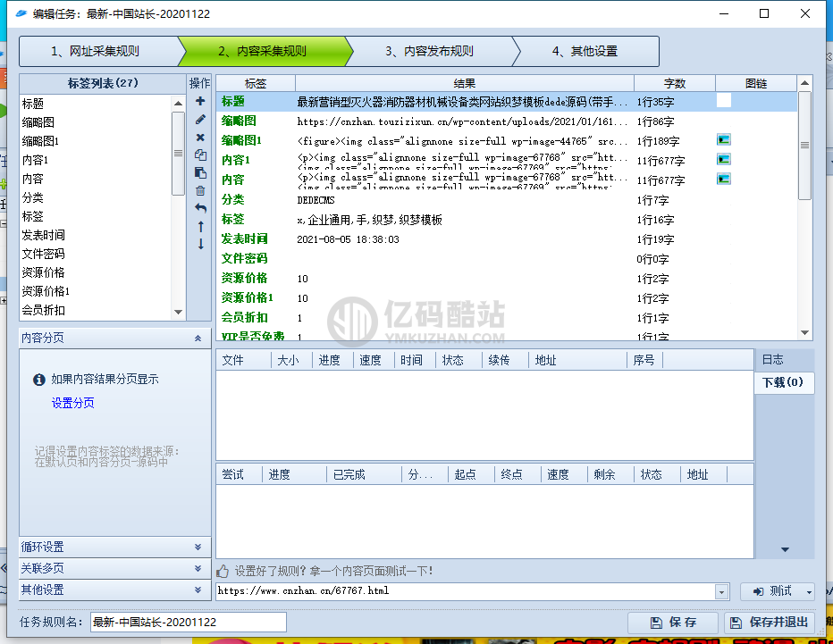Move tag up with up arrow icon
833x644 pixels.
[x=200, y=227]
